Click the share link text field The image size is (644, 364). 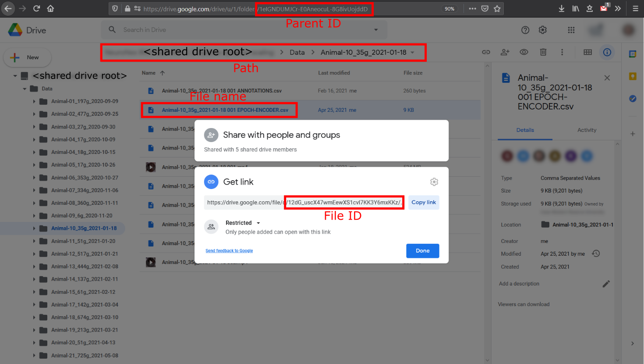(x=305, y=202)
